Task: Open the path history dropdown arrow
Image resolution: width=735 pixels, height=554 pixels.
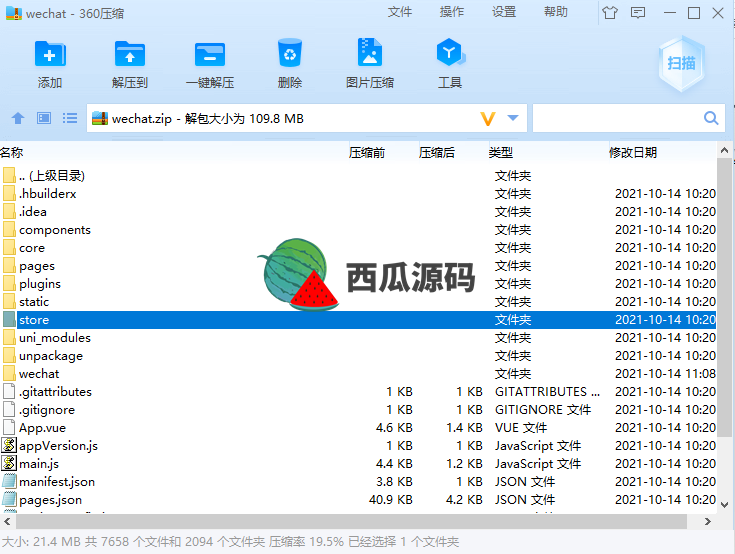Action: click(513, 118)
